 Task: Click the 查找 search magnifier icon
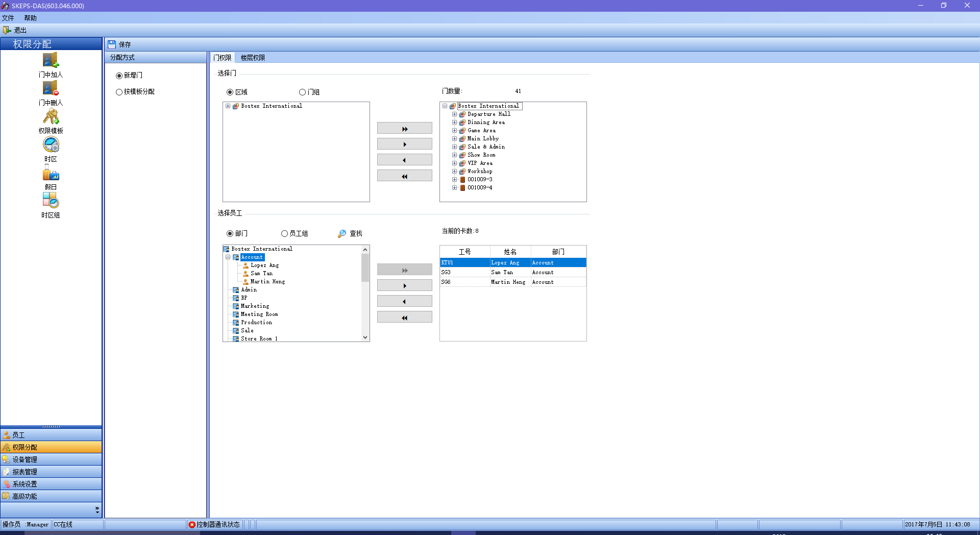click(342, 234)
